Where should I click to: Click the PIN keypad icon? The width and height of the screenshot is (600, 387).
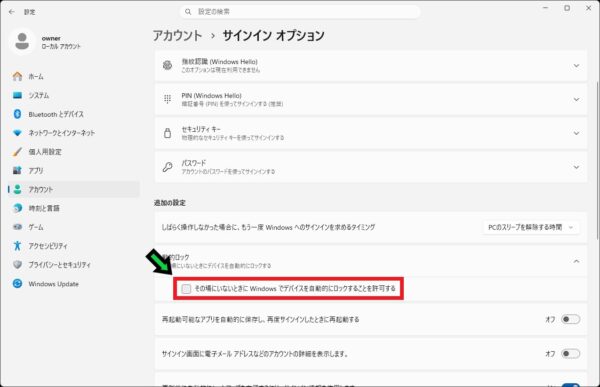[167, 99]
